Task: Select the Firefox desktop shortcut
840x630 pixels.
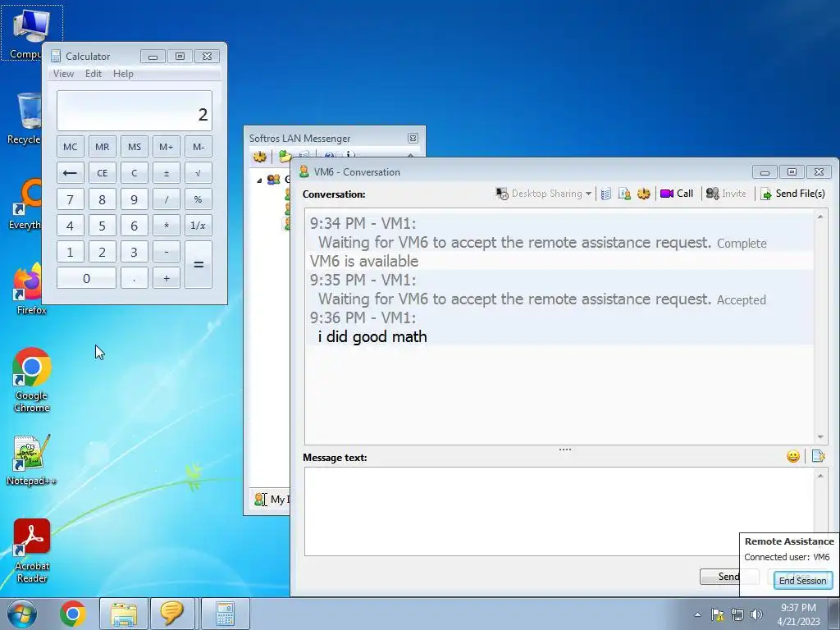Action: [30, 290]
